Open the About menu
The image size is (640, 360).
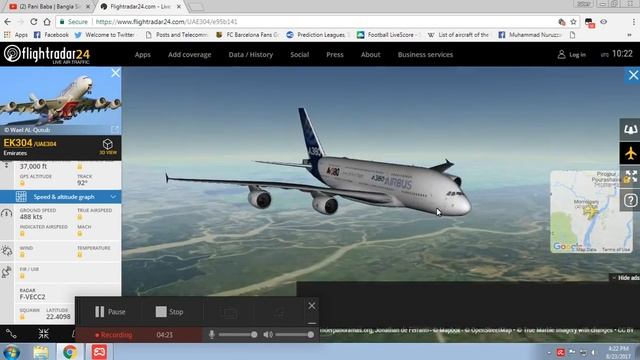click(370, 55)
